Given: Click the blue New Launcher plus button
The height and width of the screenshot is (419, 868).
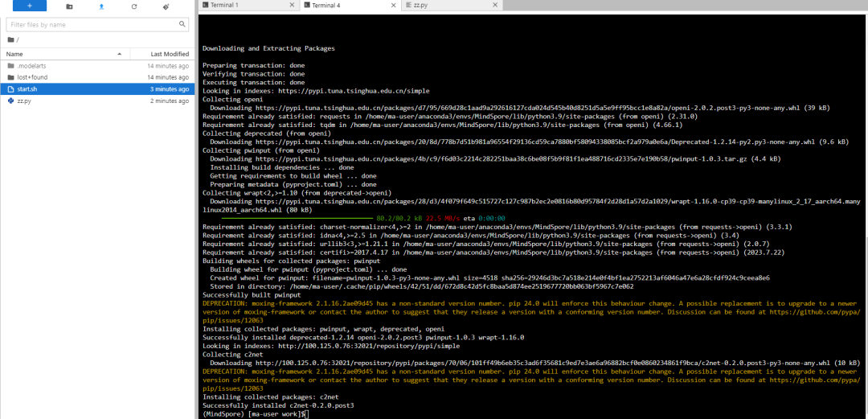Looking at the screenshot, I should [x=30, y=6].
